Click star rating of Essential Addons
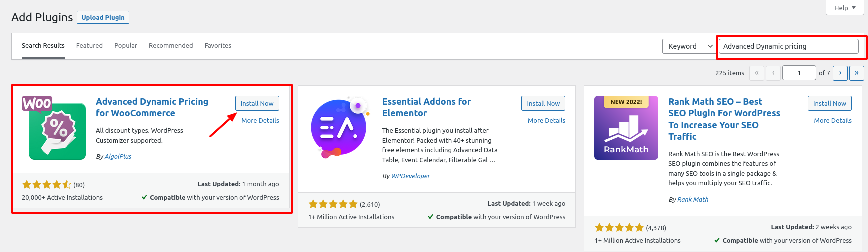The width and height of the screenshot is (868, 252). click(333, 204)
